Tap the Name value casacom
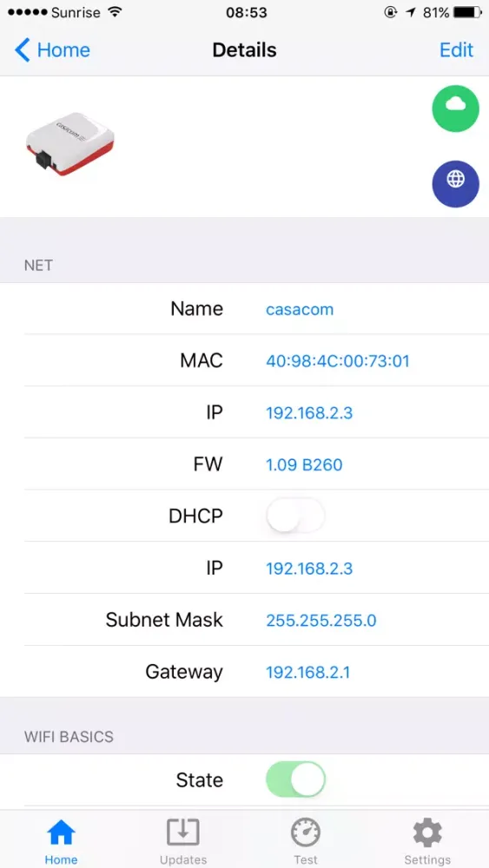 point(300,309)
